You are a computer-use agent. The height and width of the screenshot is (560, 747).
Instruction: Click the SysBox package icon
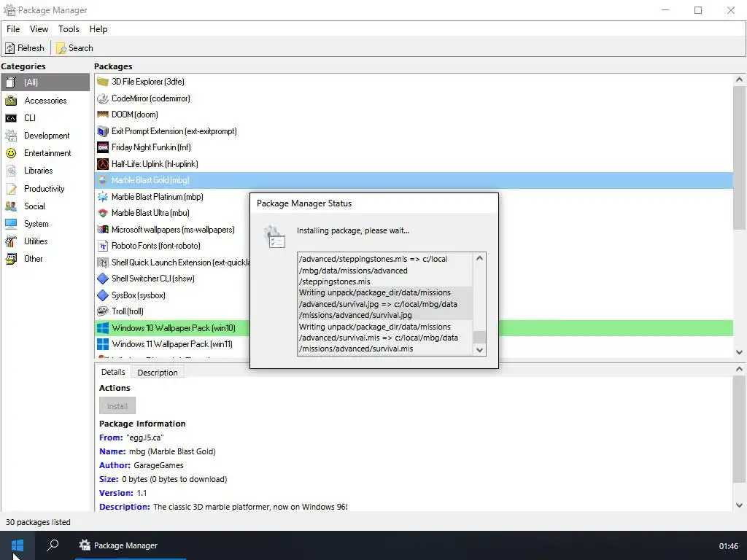pyautogui.click(x=102, y=295)
